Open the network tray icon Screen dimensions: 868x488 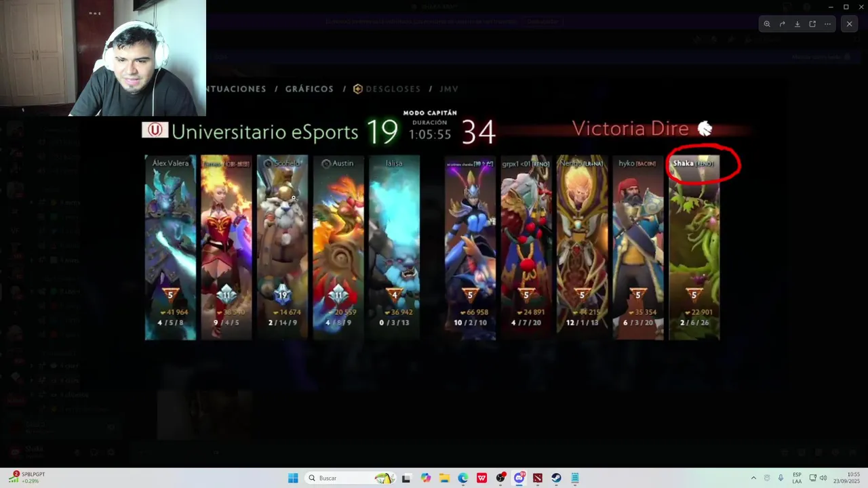click(812, 478)
